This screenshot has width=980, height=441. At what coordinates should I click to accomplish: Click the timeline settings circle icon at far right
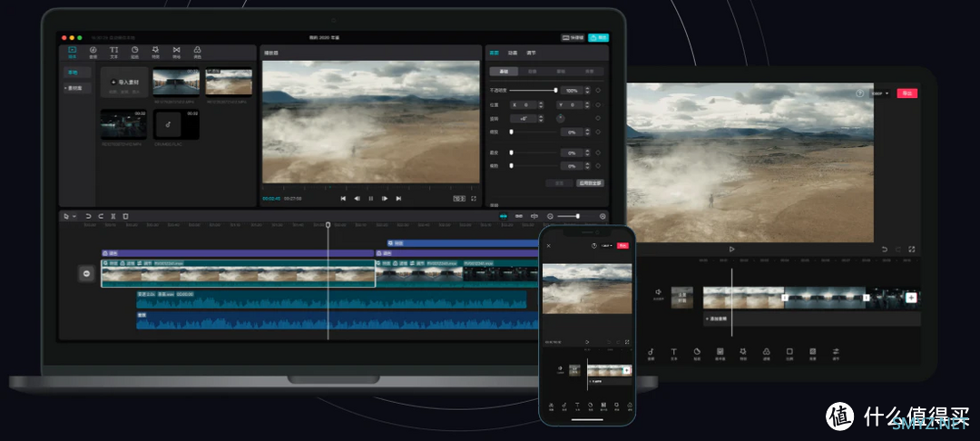pos(603,216)
